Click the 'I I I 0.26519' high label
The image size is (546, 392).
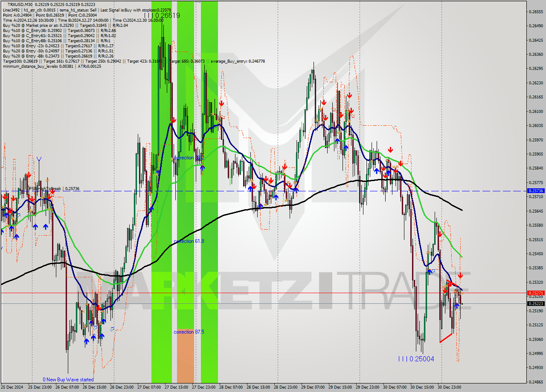(x=162, y=15)
